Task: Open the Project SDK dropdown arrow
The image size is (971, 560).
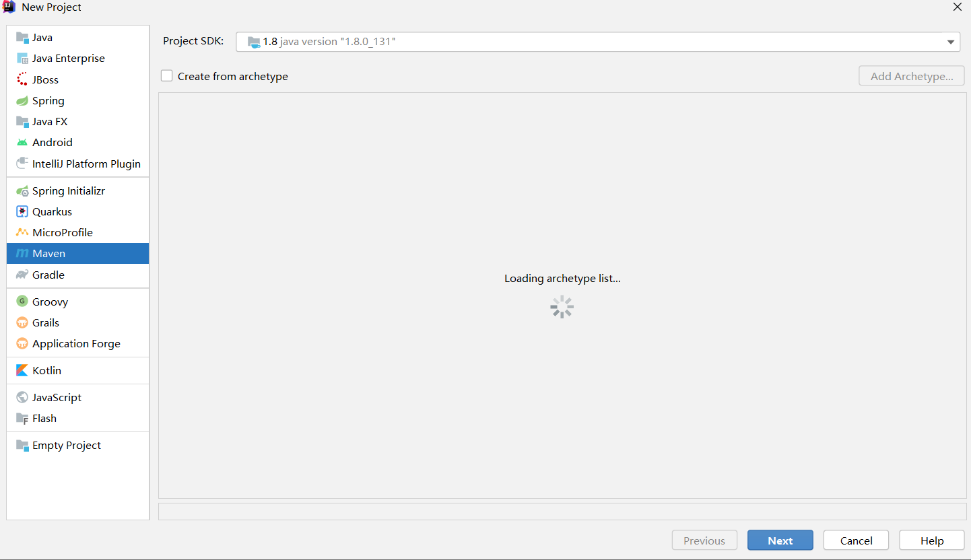Action: (951, 42)
